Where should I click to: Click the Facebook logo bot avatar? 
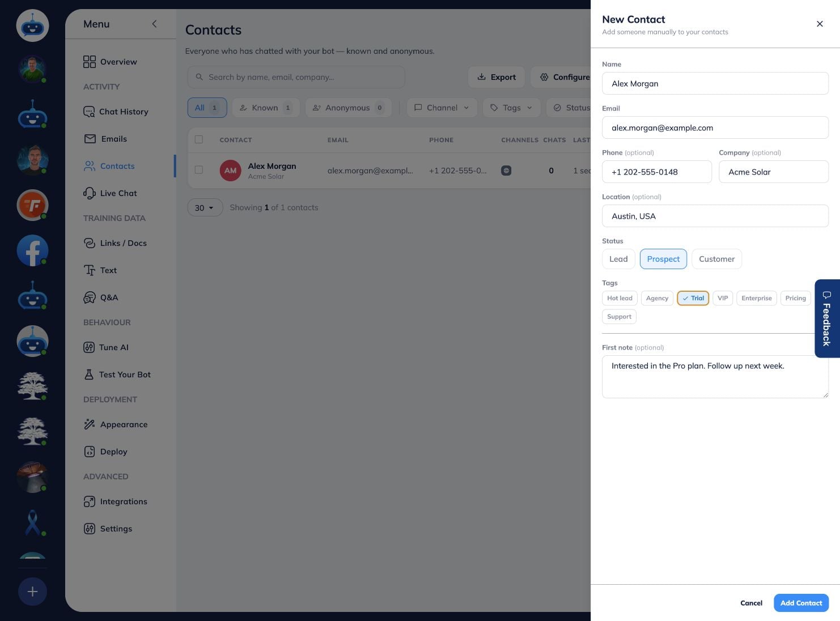[x=32, y=250]
